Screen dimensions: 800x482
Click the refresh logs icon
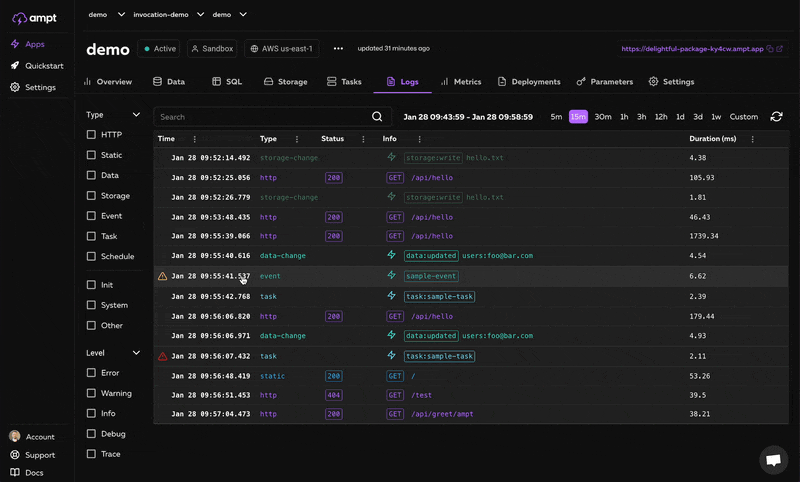[x=776, y=117]
